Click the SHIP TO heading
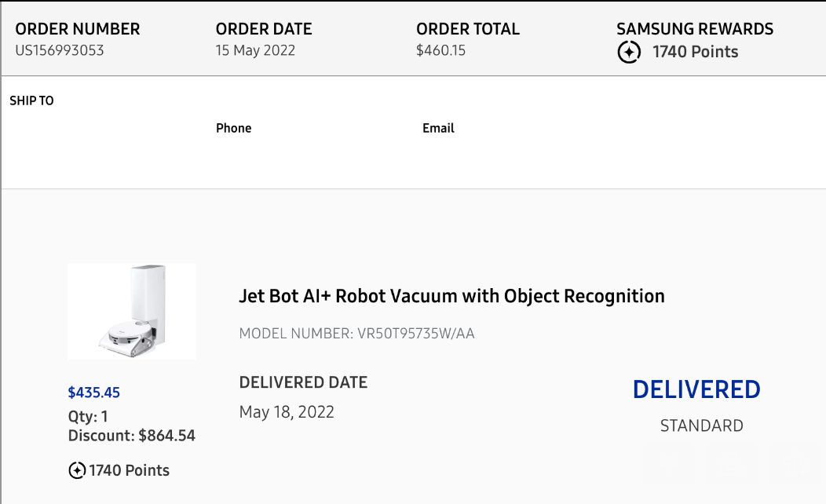826x504 pixels. pyautogui.click(x=31, y=100)
